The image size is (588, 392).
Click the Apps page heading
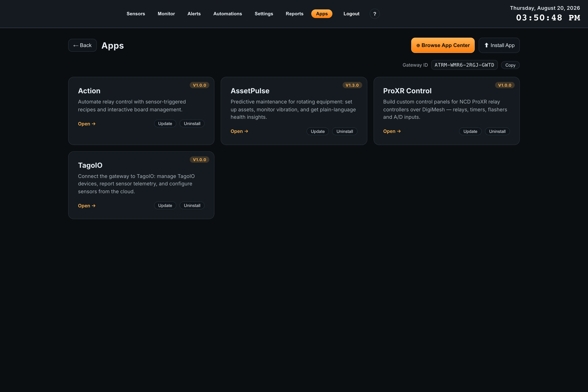click(x=113, y=45)
